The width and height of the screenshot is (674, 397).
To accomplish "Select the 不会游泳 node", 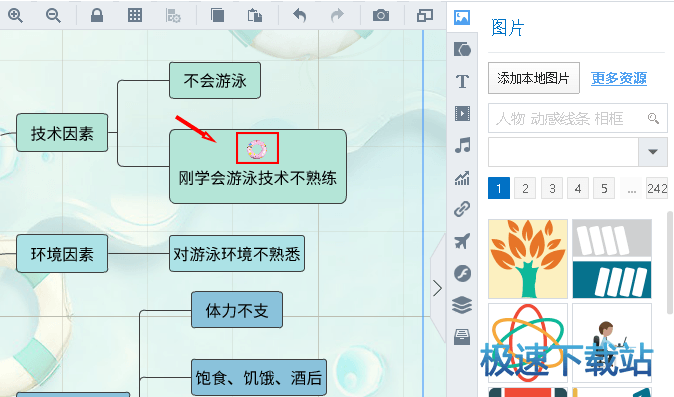I will click(x=215, y=80).
